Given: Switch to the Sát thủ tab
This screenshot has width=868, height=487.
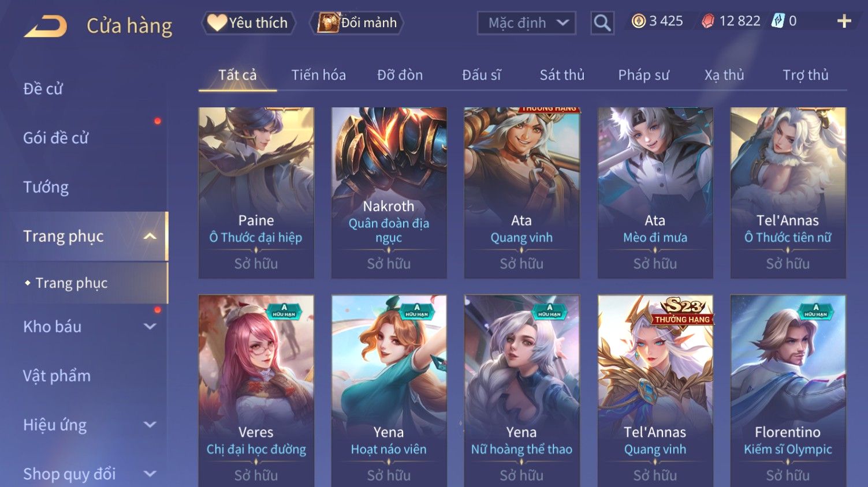Looking at the screenshot, I should [x=562, y=75].
